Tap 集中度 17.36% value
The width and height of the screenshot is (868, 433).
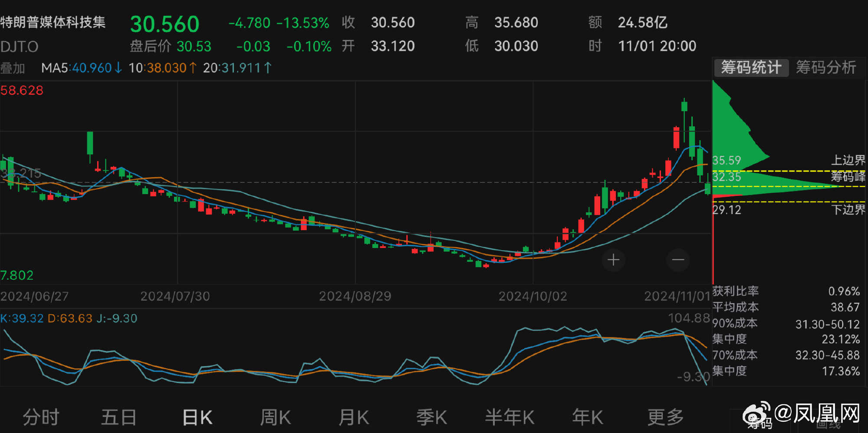tap(841, 371)
